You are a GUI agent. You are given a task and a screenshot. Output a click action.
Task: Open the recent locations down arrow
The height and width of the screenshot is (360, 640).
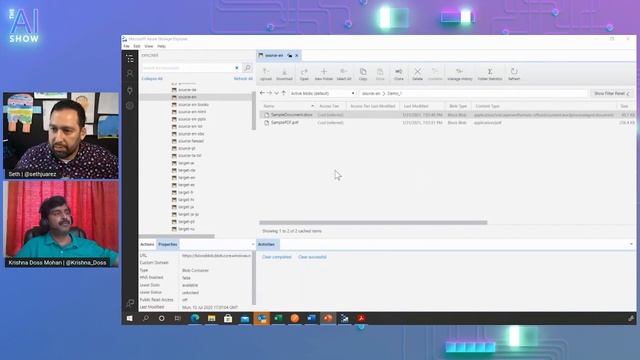click(276, 93)
